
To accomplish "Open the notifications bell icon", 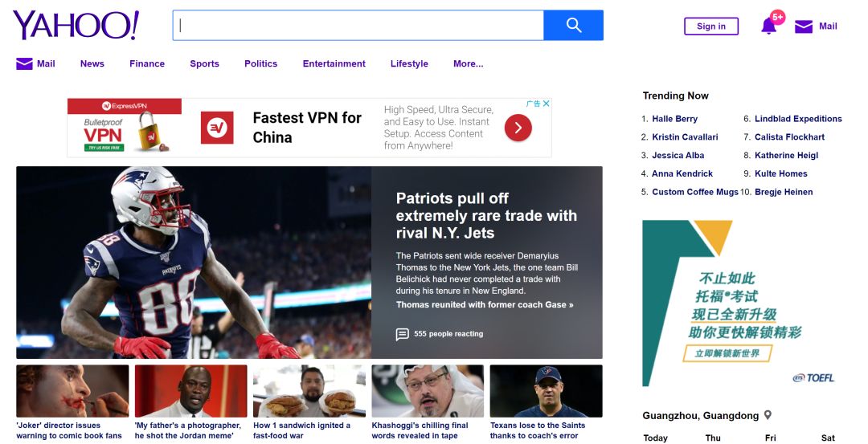I will coord(768,26).
